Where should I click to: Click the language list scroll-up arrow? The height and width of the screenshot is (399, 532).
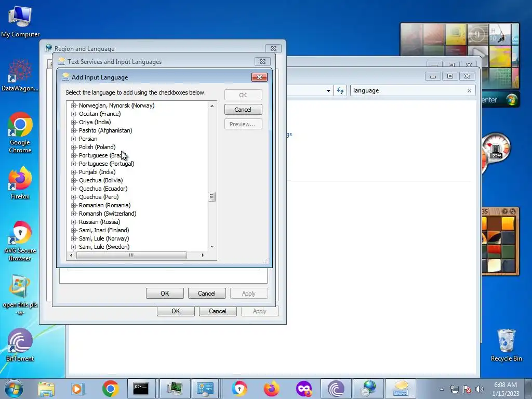212,106
